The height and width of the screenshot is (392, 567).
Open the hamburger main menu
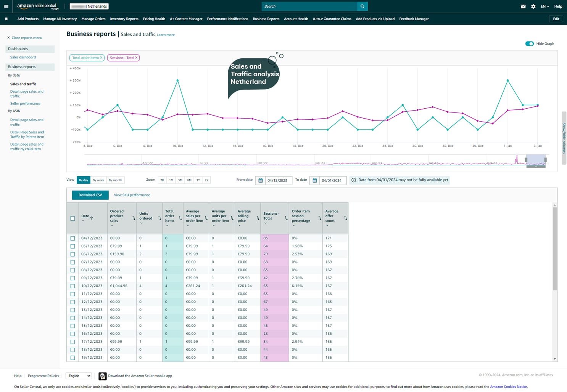tap(6, 6)
